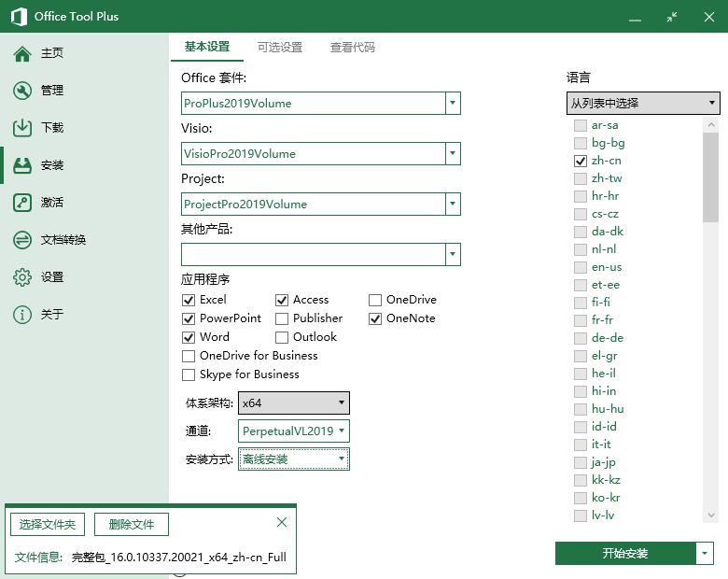Image resolution: width=728 pixels, height=579 pixels.
Task: Click the 选择文件夹 button
Action: click(48, 525)
